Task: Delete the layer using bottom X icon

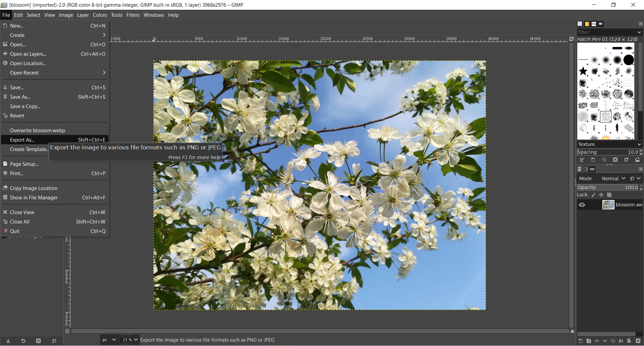Action: [638, 341]
